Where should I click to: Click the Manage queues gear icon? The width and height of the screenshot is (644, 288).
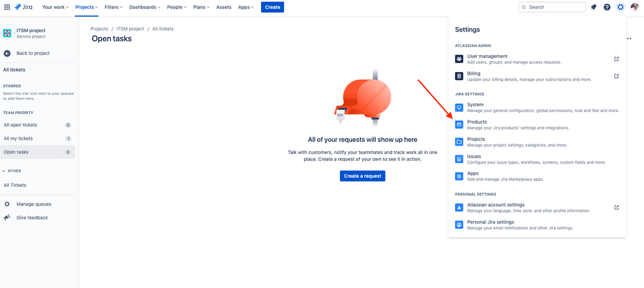pyautogui.click(x=7, y=204)
